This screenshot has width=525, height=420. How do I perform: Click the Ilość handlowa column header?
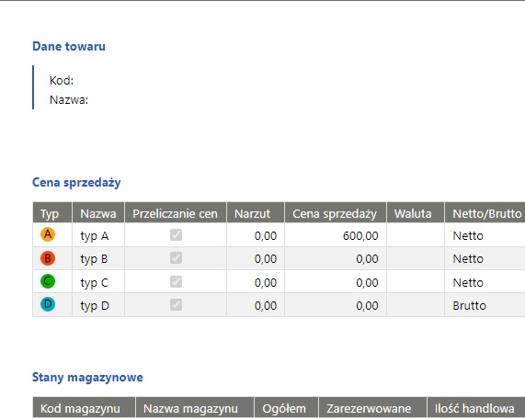pyautogui.click(x=475, y=408)
